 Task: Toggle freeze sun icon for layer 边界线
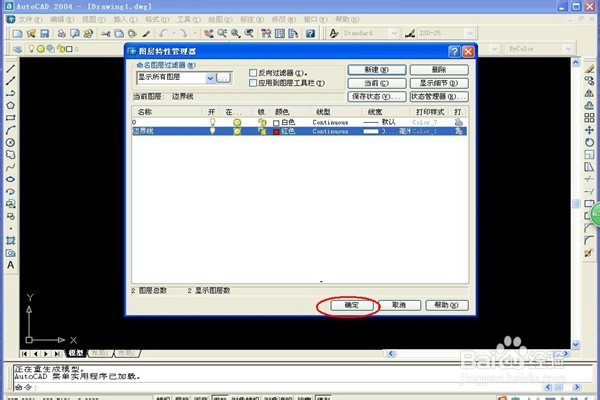coord(237,131)
